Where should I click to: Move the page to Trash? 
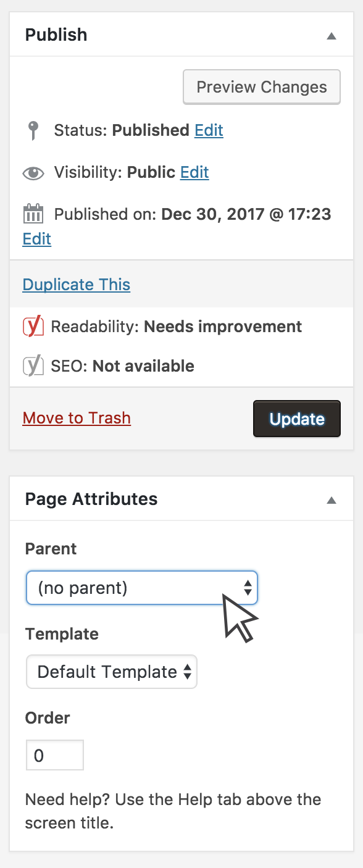[x=77, y=418]
